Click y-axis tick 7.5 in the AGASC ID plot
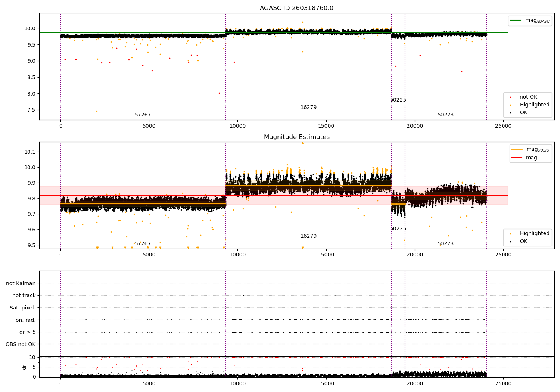The image size is (560, 392). click(31, 110)
